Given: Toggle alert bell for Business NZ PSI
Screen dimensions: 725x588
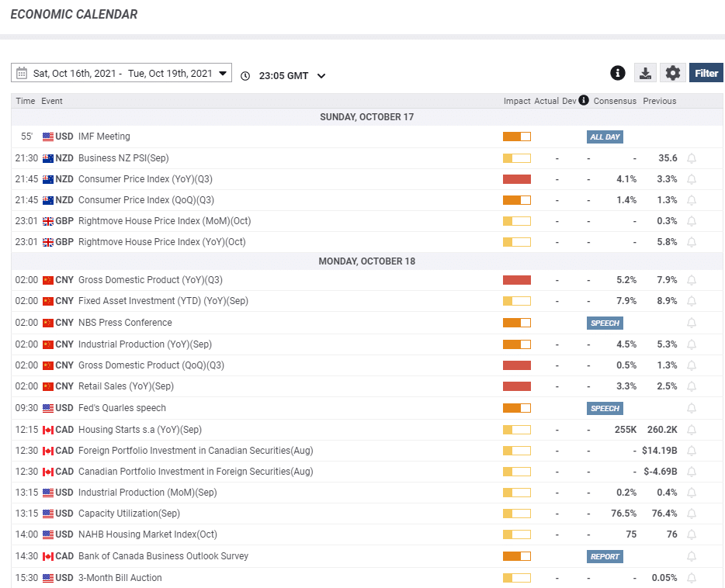Looking at the screenshot, I should 692,158.
